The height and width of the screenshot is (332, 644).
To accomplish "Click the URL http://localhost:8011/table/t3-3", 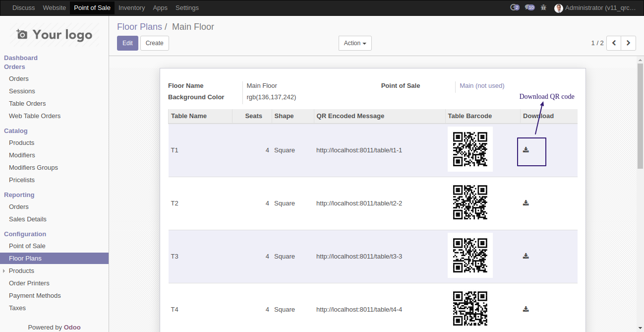I will pyautogui.click(x=359, y=257).
